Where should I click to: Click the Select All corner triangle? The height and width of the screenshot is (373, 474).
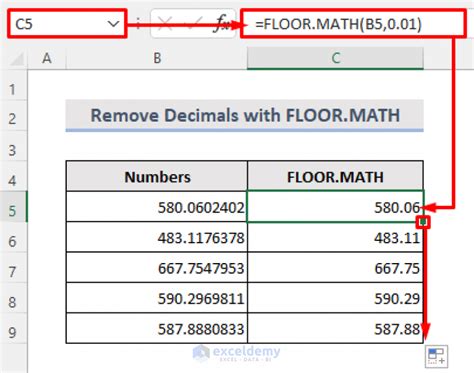tap(16, 59)
